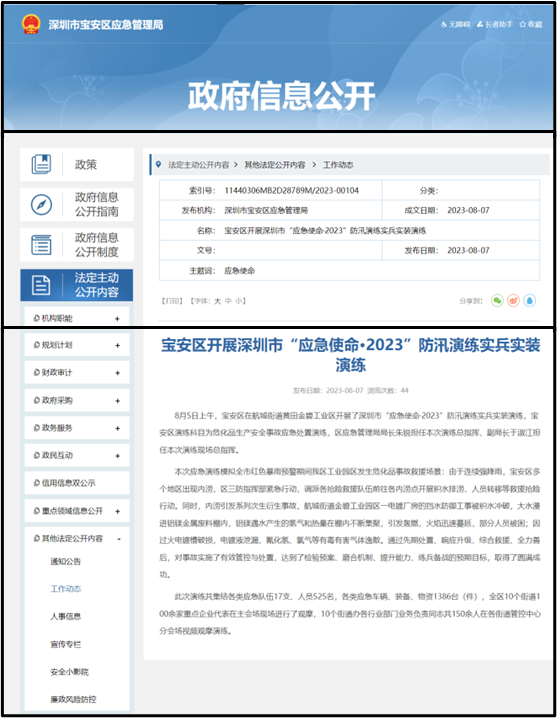The width and height of the screenshot is (557, 718).
Task: Click 【打印】 print link
Action: pyautogui.click(x=172, y=301)
